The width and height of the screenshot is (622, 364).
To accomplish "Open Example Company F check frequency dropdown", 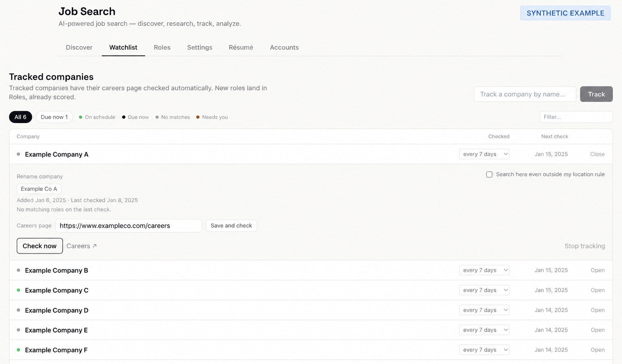I will click(484, 350).
